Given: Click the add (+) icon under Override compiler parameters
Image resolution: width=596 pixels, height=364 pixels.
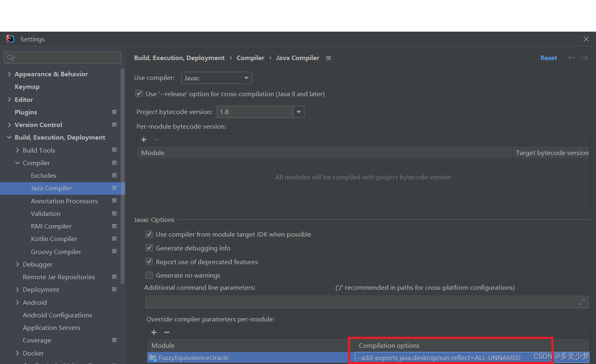Looking at the screenshot, I should tap(154, 332).
